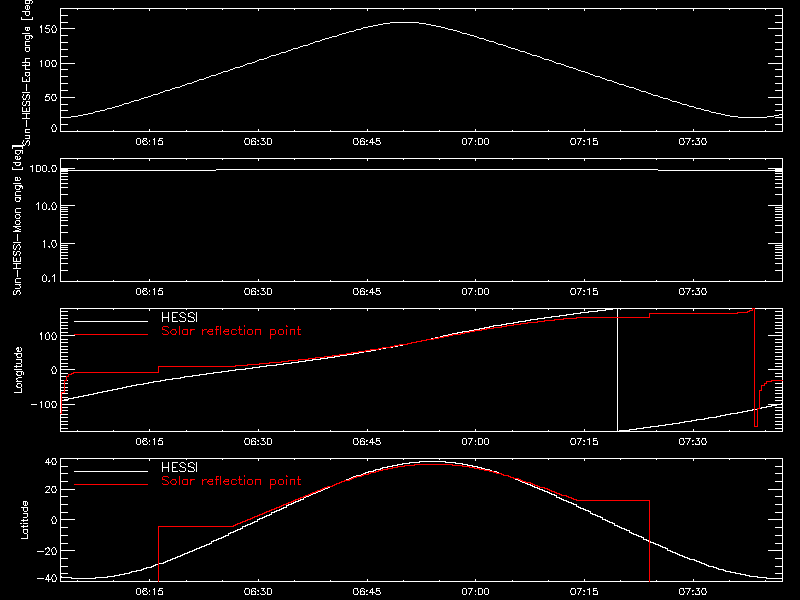
Task: Pick 07:00 label under Moon angle plot
Action: [476, 292]
